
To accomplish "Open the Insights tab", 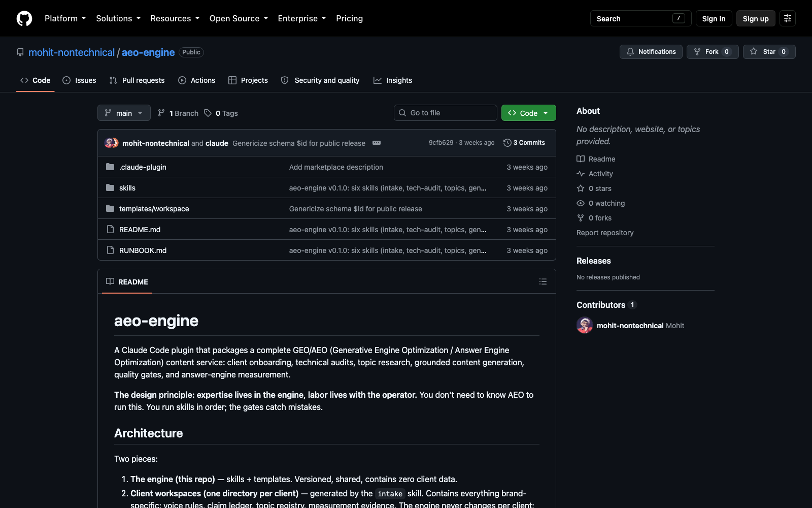I will point(393,80).
